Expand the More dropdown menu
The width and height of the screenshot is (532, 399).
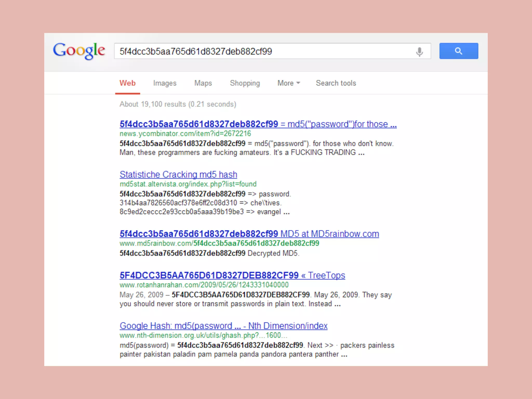click(289, 83)
